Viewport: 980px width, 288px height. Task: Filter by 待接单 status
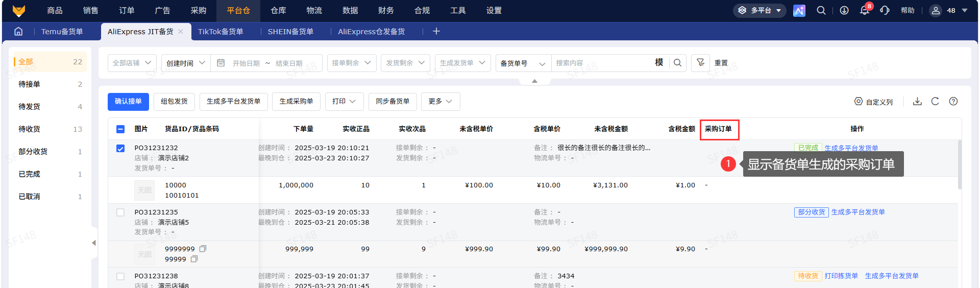tap(50, 84)
